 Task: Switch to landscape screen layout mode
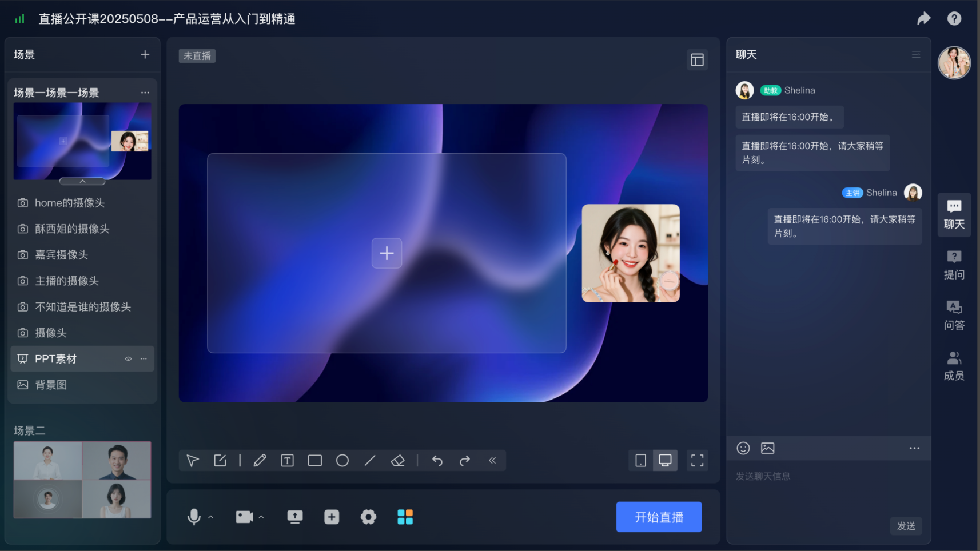click(x=665, y=461)
